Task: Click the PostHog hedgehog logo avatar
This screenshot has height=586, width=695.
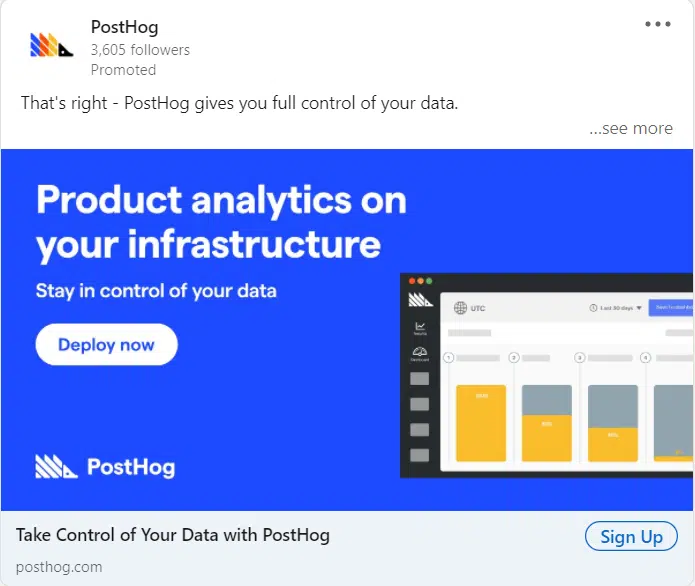Action: point(51,45)
